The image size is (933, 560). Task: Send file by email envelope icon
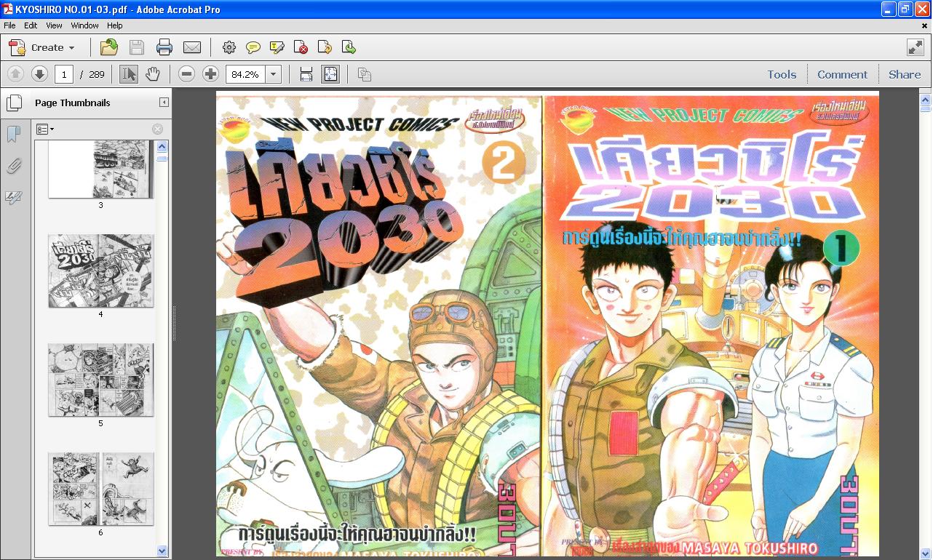(192, 47)
